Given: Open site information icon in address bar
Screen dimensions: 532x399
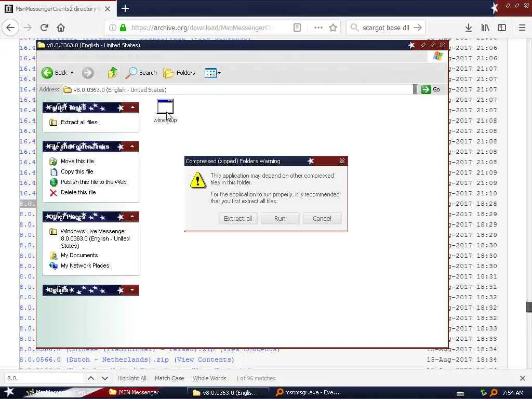Looking at the screenshot, I should [113, 28].
